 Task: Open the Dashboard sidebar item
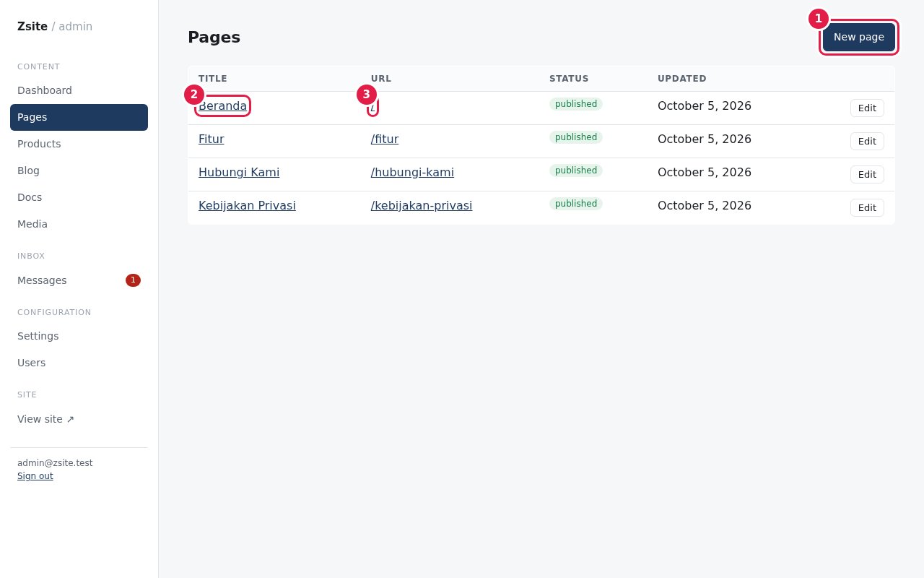click(x=79, y=90)
